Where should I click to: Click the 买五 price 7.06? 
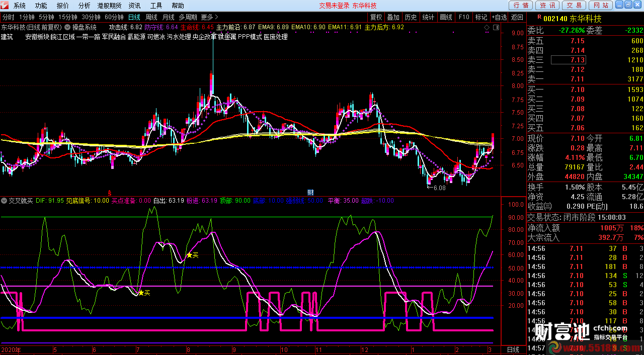point(578,128)
